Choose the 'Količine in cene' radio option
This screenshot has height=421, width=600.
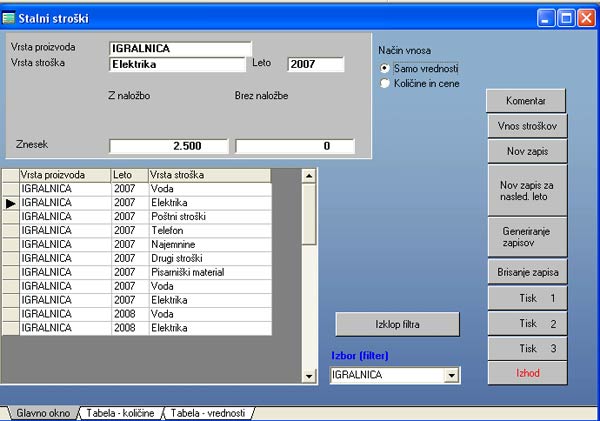[385, 84]
